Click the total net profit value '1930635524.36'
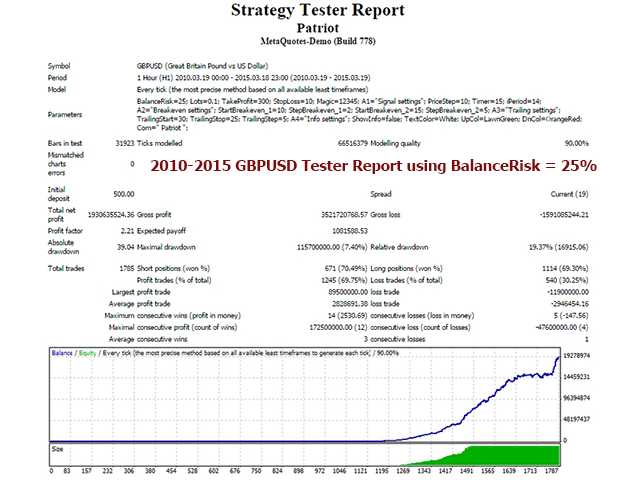This screenshot has width=640, height=480. click(111, 215)
